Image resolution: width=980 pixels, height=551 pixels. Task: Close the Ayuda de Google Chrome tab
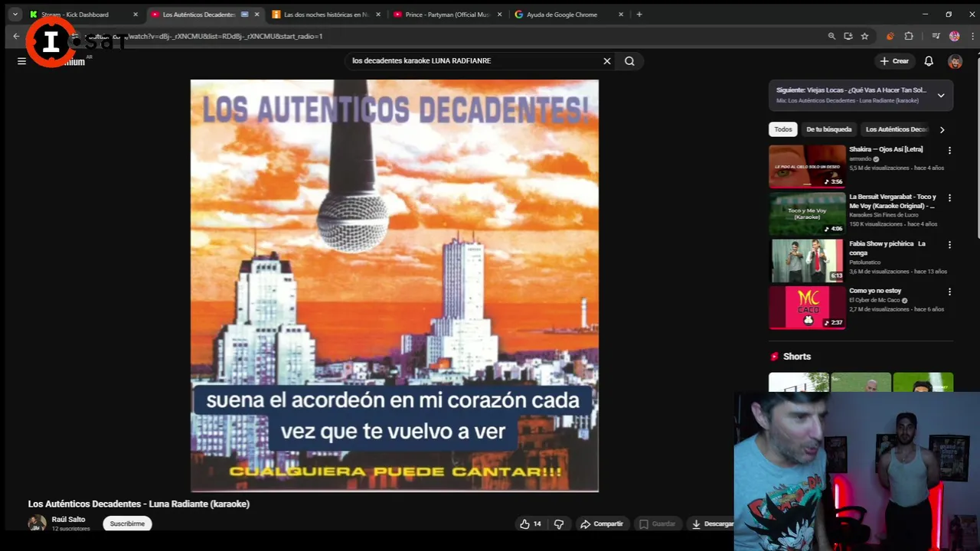(621, 15)
